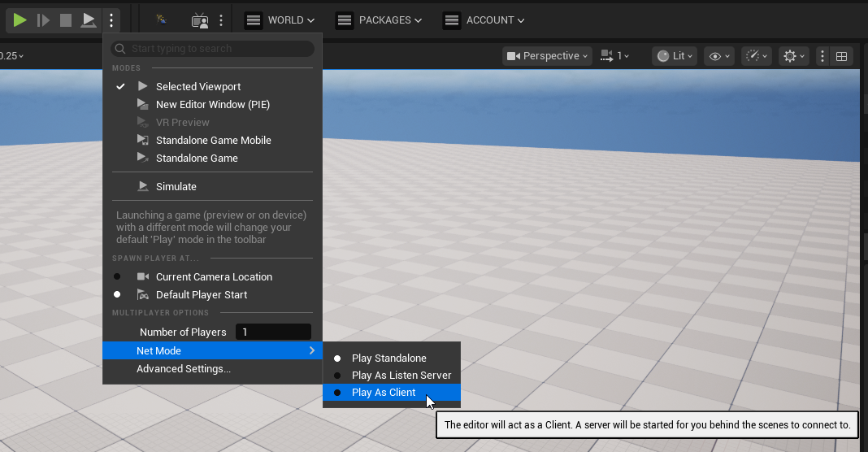Select Default Player Start spawn option
This screenshot has width=868, height=452.
(x=213, y=294)
